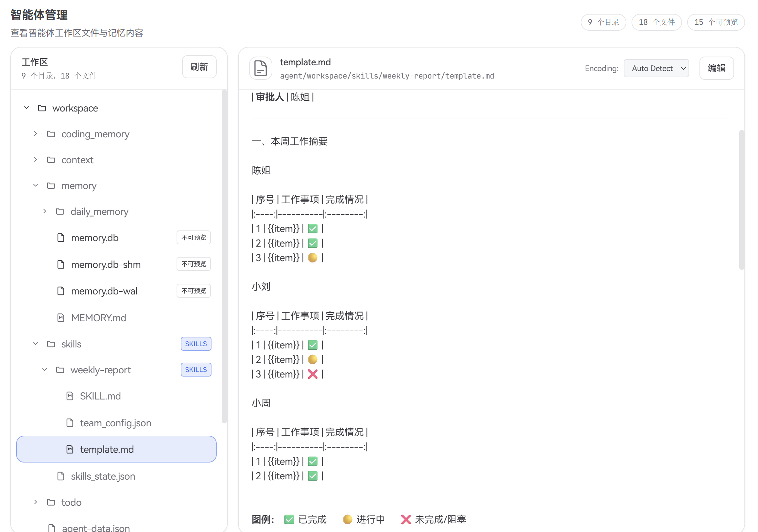
Task: Click the SKILLS badge on weekly-report
Action: [x=196, y=370]
